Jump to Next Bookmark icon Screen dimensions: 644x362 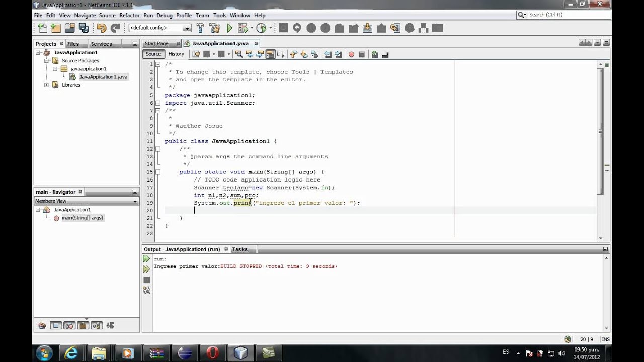tap(304, 54)
